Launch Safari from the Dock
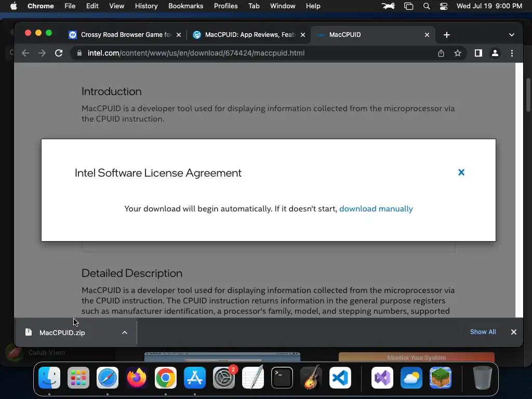532x399 pixels. pos(108,378)
